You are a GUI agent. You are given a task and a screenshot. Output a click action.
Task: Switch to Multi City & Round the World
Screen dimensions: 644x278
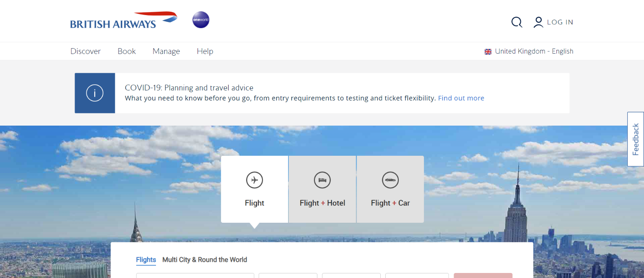click(x=205, y=260)
